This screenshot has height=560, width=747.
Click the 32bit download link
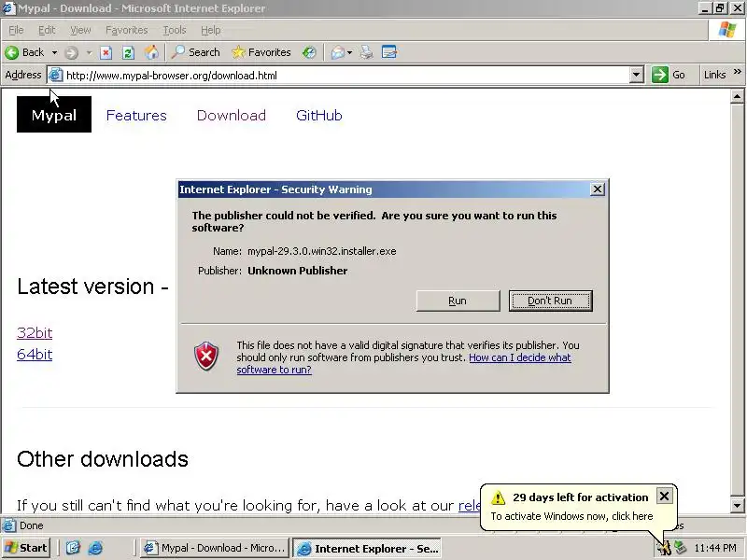35,333
